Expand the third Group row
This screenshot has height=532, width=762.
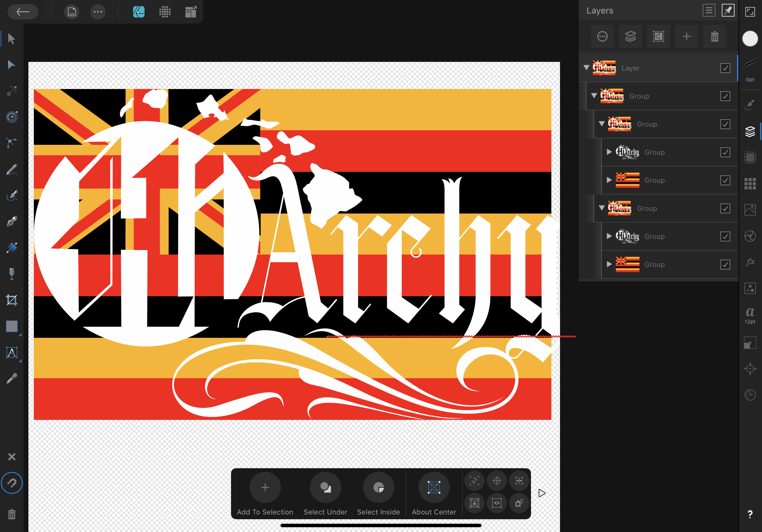[609, 152]
